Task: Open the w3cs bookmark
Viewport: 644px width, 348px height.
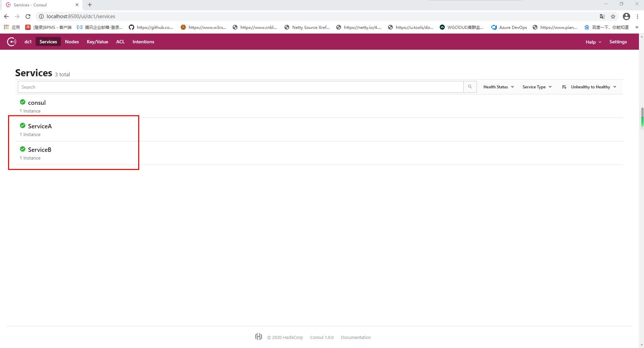Action: (x=203, y=27)
